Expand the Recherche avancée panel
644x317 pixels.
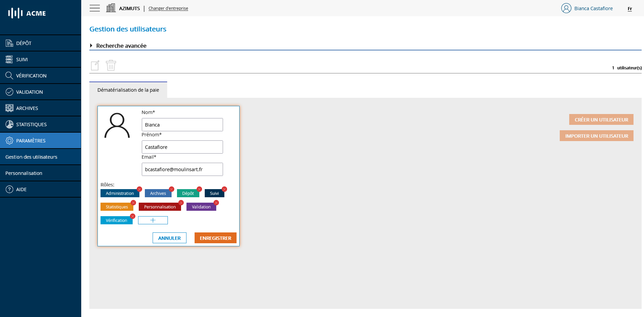pos(121,46)
